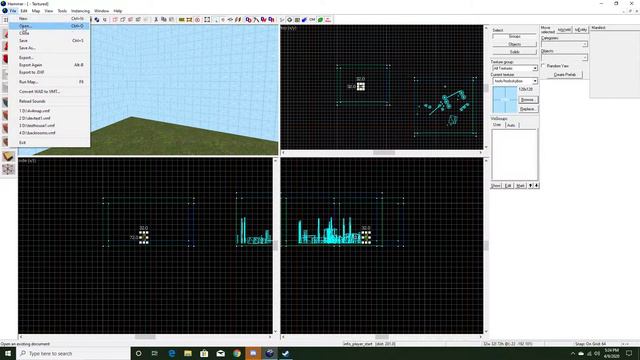This screenshot has width=640, height=360.
Task: Click the Windows Start button
Action: point(8,353)
